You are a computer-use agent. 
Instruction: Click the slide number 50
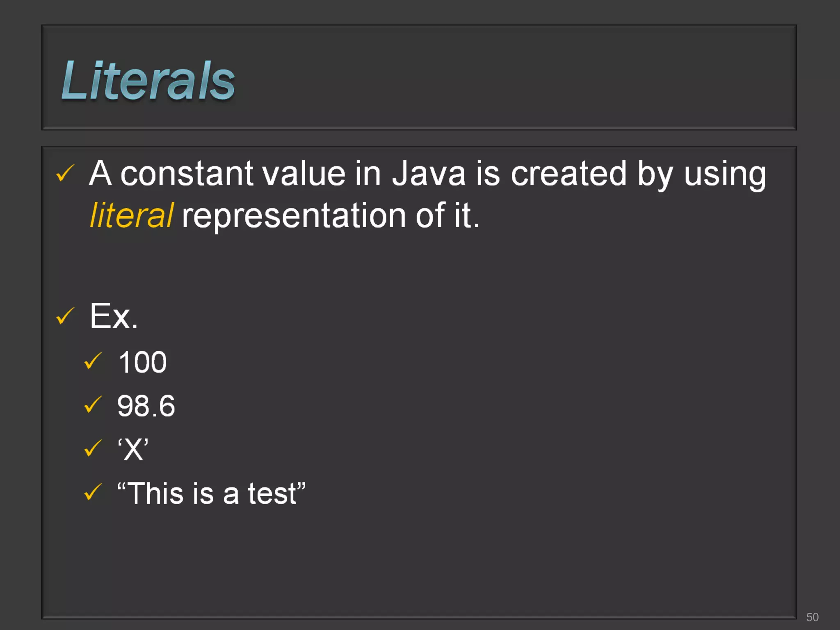pyautogui.click(x=812, y=617)
